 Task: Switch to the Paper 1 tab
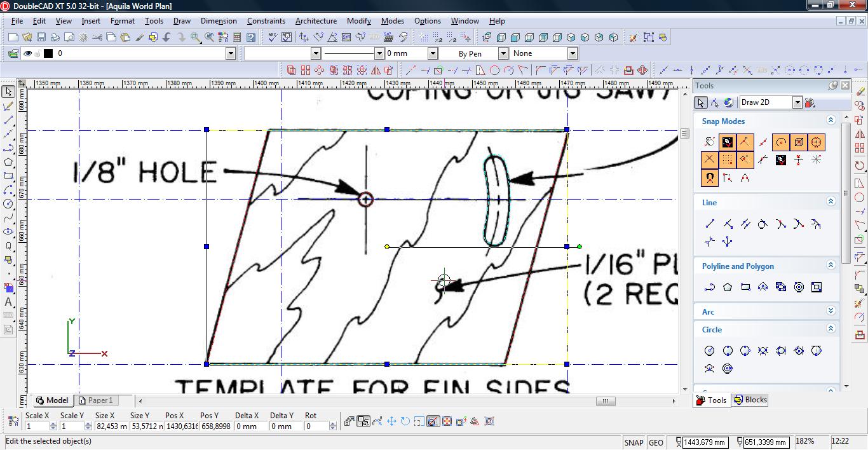click(x=100, y=400)
